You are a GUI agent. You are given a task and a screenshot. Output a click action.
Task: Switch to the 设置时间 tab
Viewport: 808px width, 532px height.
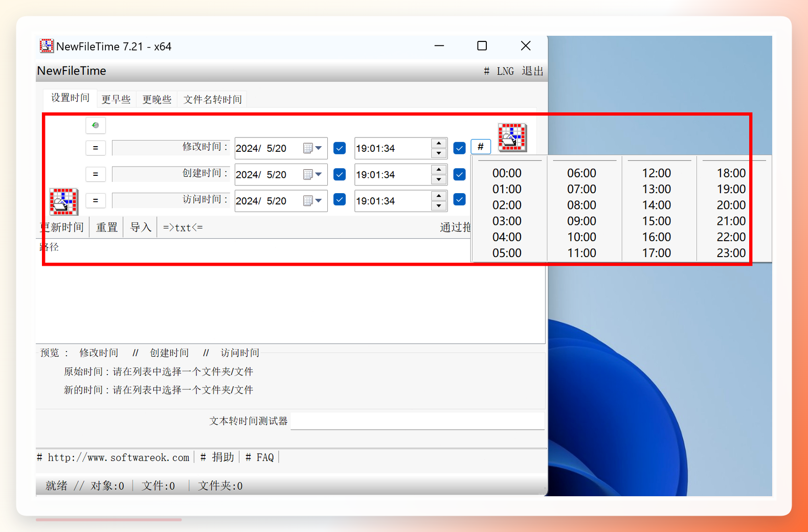pyautogui.click(x=70, y=98)
